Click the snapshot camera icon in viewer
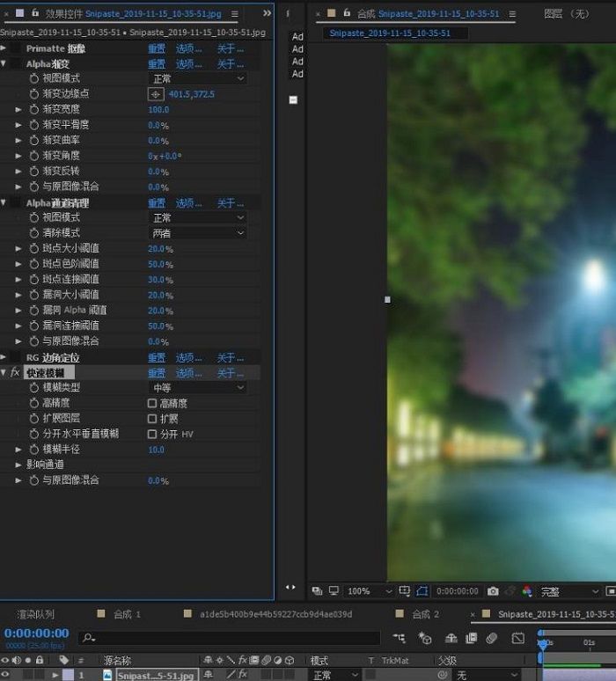The height and width of the screenshot is (681, 616). 493,591
